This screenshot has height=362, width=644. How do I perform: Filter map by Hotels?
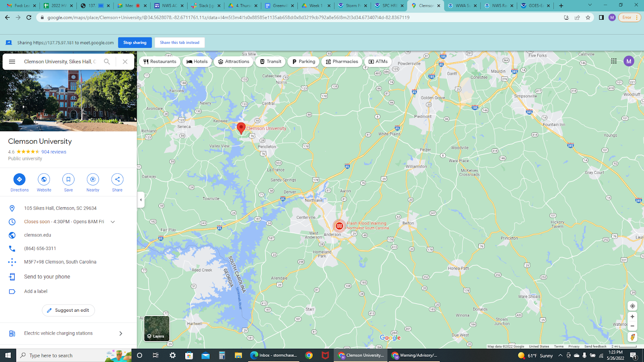pos(197,62)
